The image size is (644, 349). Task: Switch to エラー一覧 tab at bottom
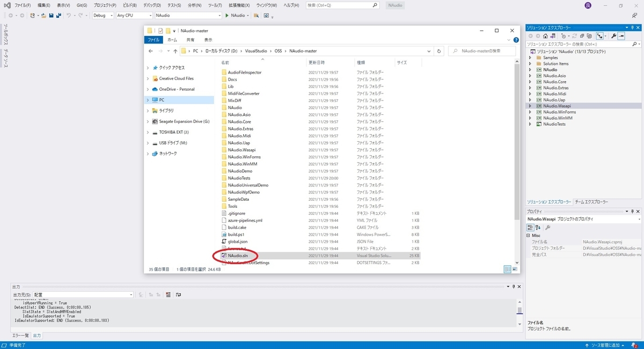click(x=20, y=335)
